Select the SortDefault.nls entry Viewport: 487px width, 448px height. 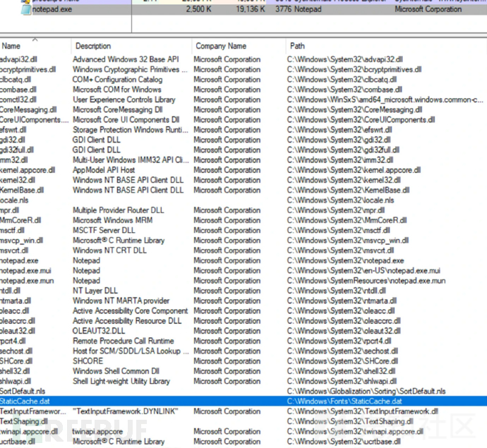[23, 392]
